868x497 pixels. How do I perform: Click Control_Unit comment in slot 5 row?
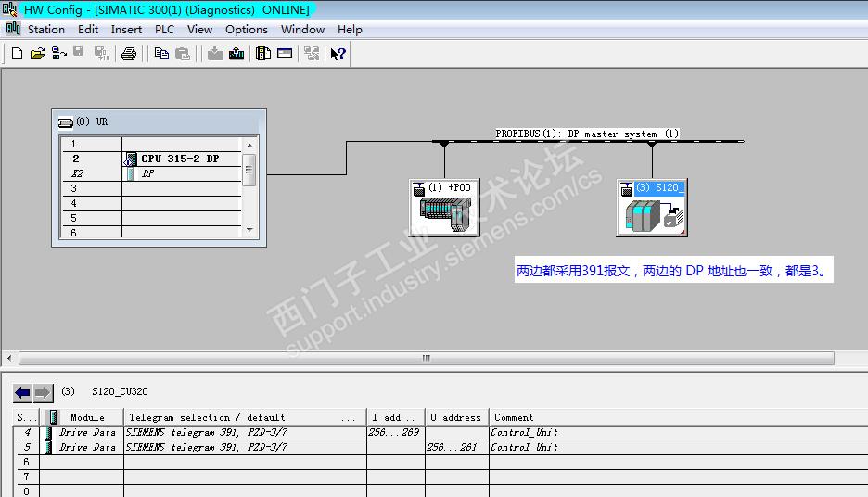524,447
